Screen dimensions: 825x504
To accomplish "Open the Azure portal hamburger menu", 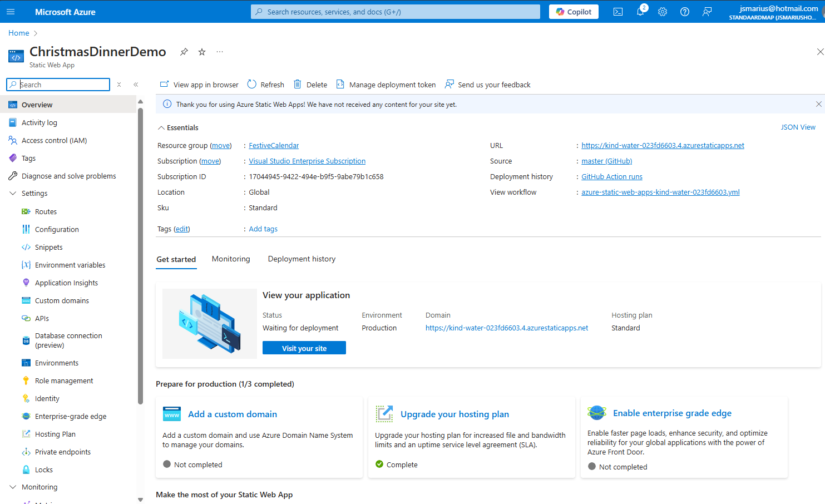I will (11, 12).
